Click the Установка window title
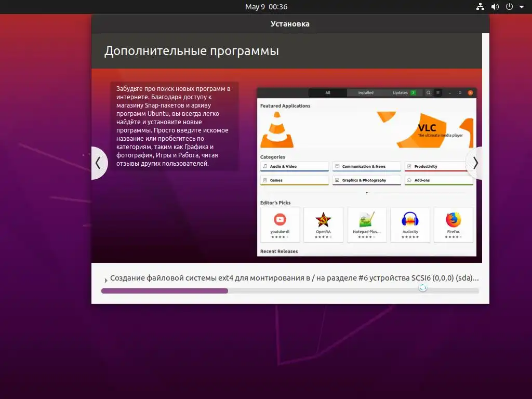 point(290,24)
